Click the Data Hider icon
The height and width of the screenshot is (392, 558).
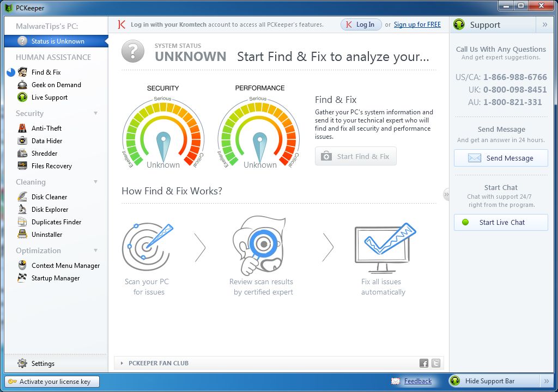click(22, 140)
